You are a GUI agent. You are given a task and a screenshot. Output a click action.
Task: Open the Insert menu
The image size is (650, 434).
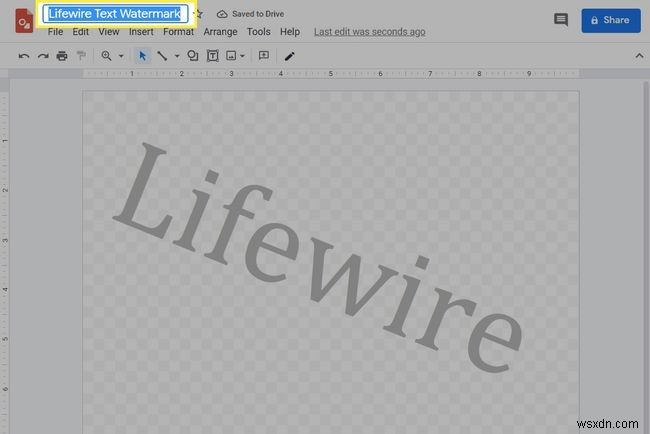(x=141, y=32)
